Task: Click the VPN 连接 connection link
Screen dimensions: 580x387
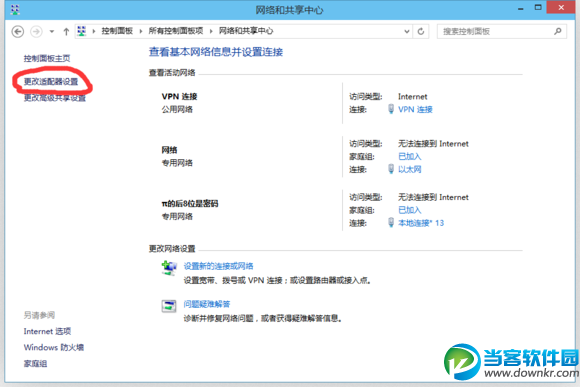Action: pyautogui.click(x=415, y=109)
